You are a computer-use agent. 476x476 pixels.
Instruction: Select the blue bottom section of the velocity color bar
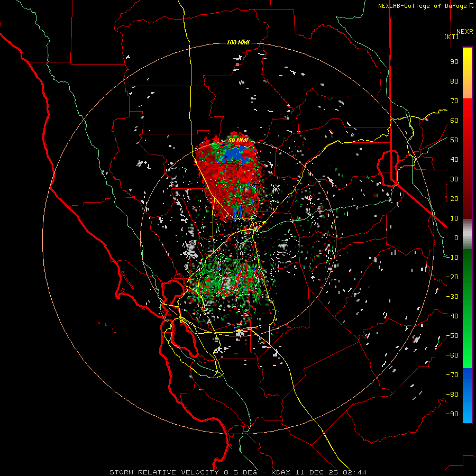pos(467,396)
